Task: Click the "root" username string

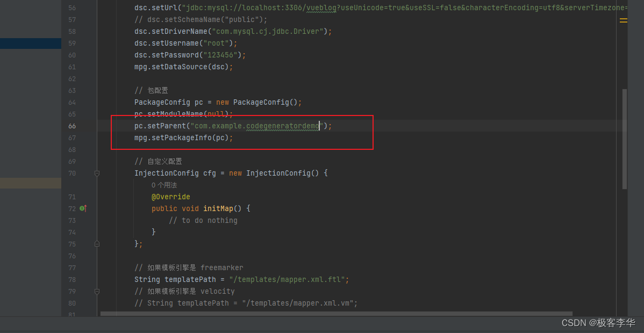Action: [x=216, y=43]
